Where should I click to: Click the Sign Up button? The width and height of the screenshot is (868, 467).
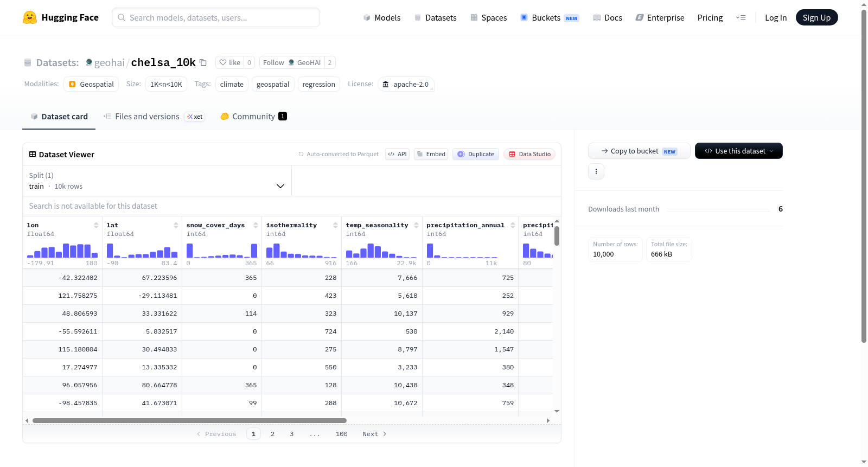click(x=816, y=17)
